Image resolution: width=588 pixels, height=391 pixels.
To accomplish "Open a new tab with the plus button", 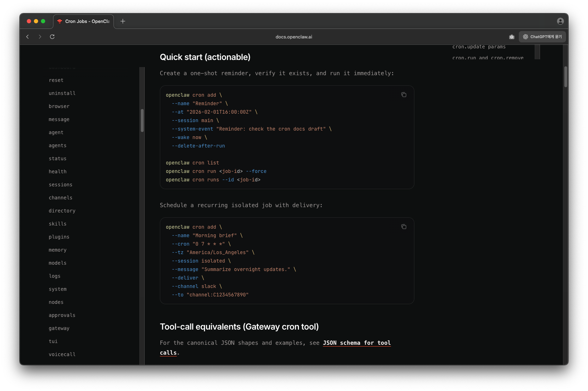I will (x=123, y=21).
